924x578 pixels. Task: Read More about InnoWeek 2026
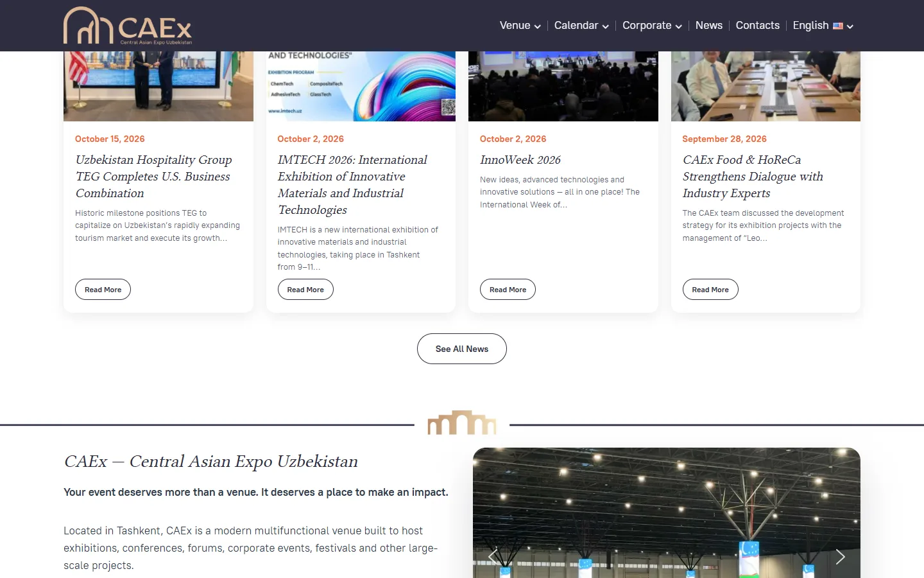click(508, 290)
